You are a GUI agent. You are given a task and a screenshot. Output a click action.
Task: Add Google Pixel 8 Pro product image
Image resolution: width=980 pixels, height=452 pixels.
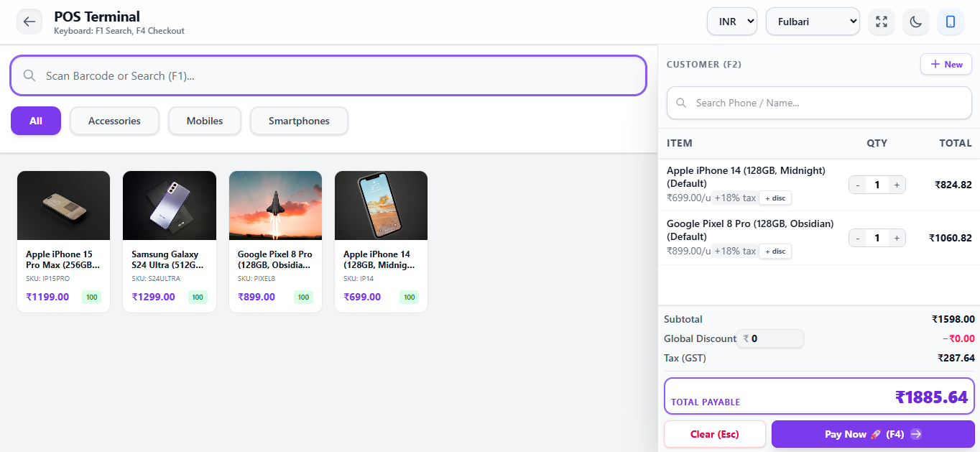(275, 206)
